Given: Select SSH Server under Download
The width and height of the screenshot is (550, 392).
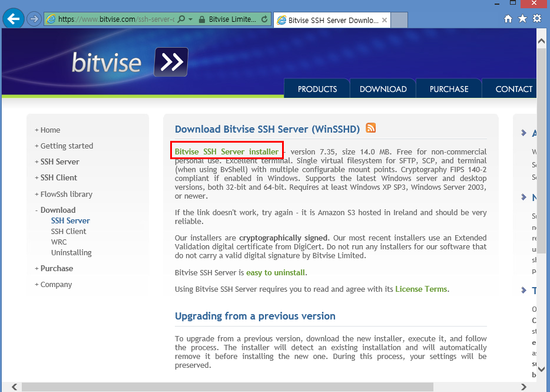Looking at the screenshot, I should pyautogui.click(x=70, y=221).
